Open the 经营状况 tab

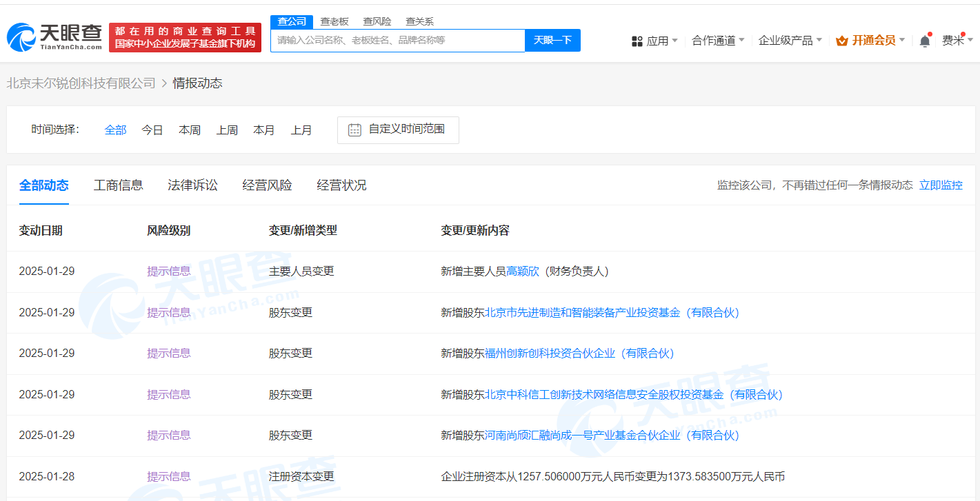tap(341, 185)
